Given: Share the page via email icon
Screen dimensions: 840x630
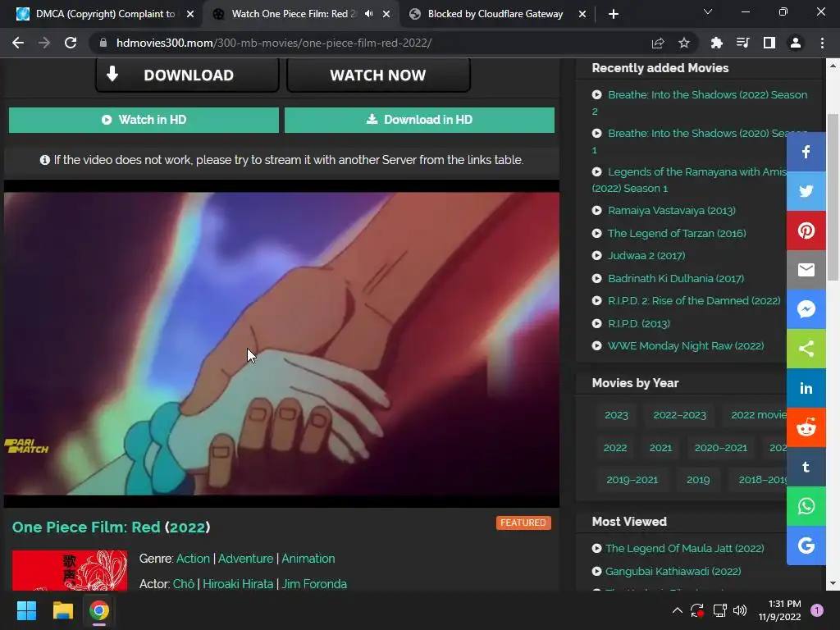Looking at the screenshot, I should (x=806, y=270).
